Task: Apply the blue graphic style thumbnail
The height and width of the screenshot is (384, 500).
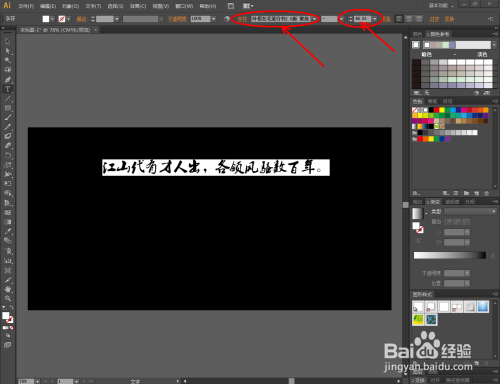Action: 483,307
